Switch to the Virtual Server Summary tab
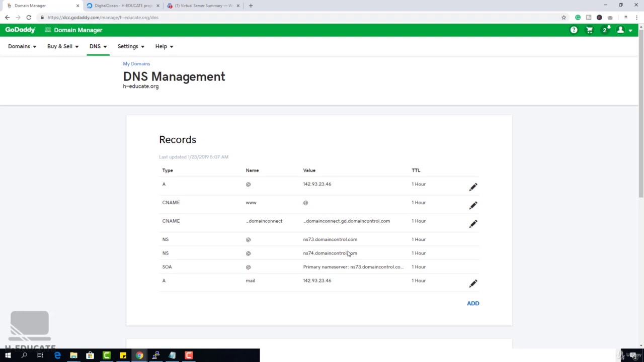The image size is (644, 362). 203,6
